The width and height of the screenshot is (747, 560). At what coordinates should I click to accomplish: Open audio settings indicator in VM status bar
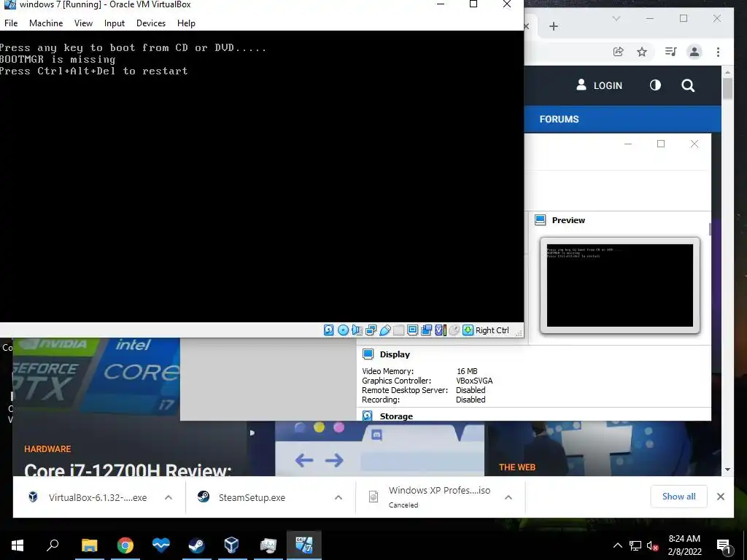pos(357,330)
